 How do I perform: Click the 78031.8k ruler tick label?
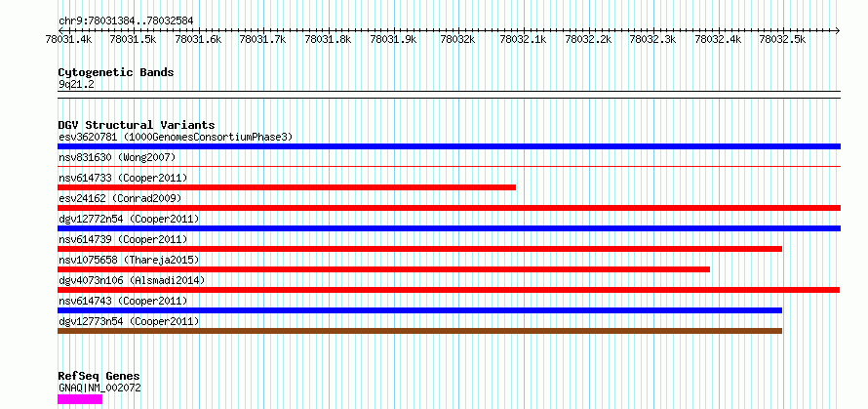[x=328, y=39]
